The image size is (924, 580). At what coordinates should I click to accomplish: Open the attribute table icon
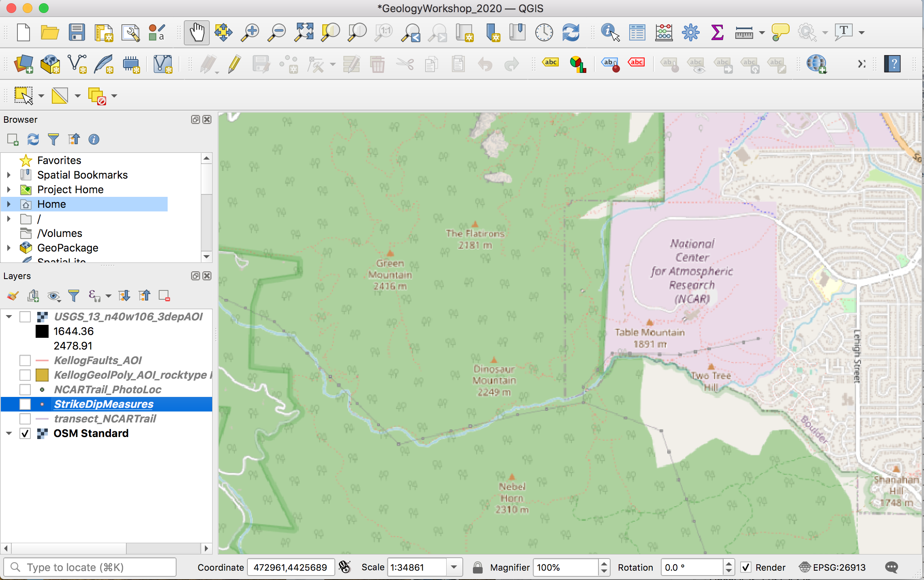point(637,32)
